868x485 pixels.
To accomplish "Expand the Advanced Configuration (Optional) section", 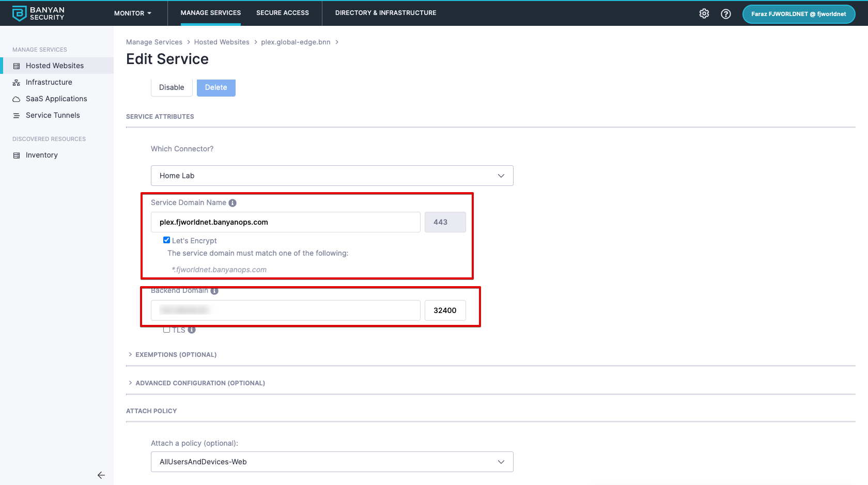I will (x=199, y=383).
